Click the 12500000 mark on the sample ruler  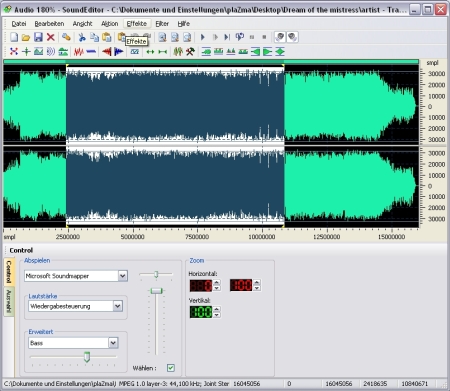(327, 237)
